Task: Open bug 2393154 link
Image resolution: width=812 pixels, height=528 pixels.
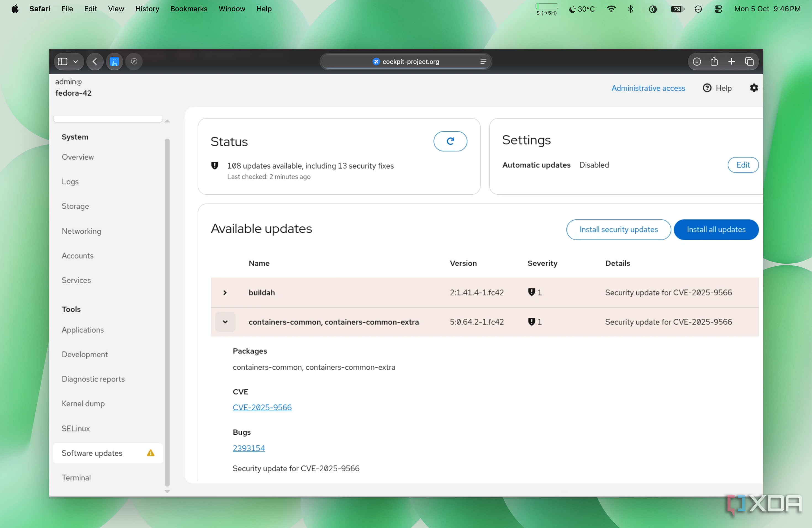Action: 249,448
